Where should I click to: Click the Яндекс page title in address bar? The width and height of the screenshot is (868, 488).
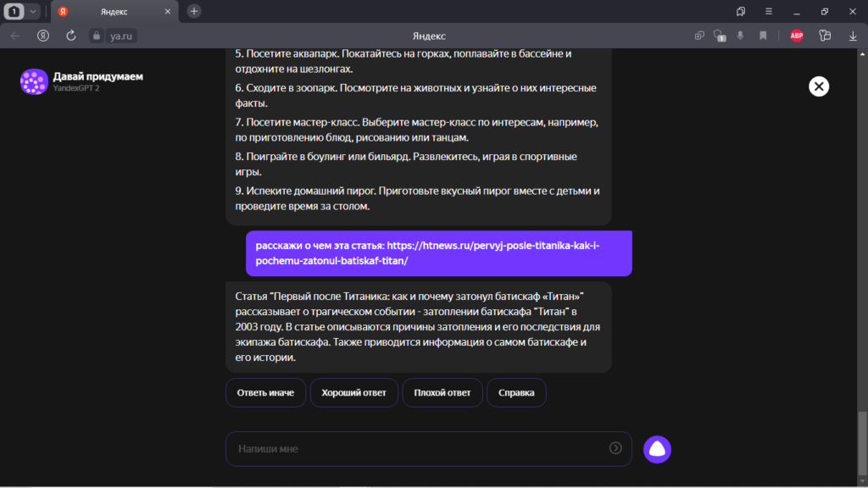pos(429,36)
